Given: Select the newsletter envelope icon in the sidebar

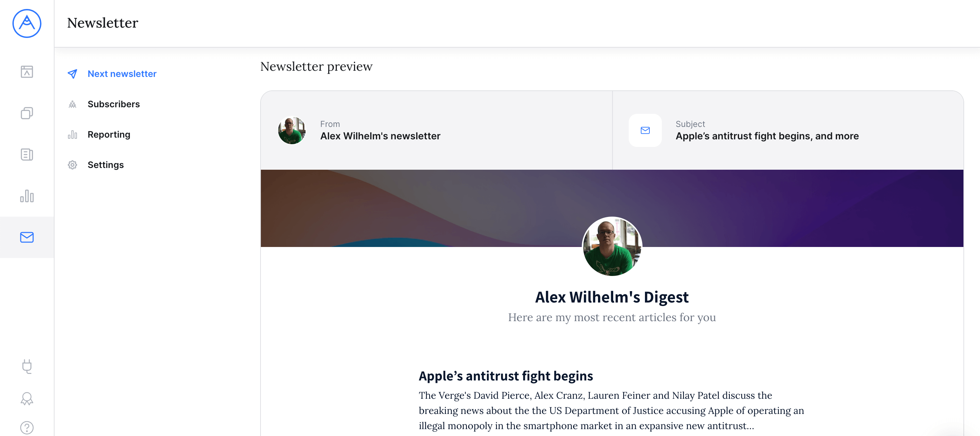Looking at the screenshot, I should click(x=27, y=237).
